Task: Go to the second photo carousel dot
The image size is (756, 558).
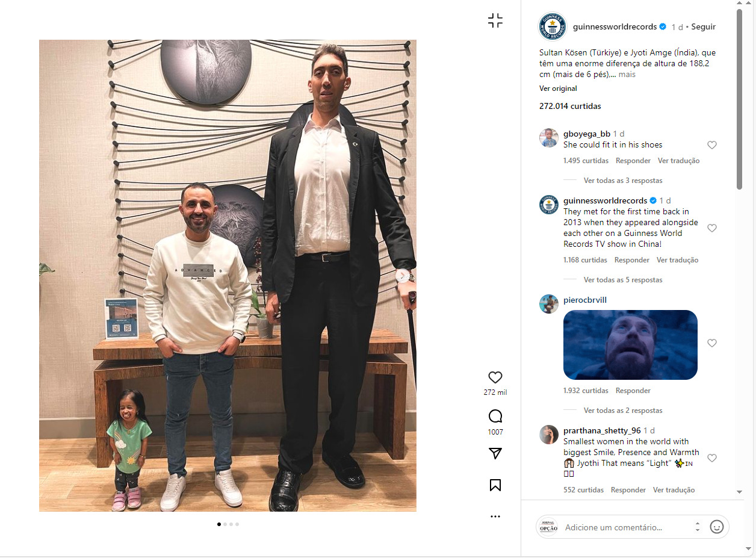Action: (x=225, y=524)
